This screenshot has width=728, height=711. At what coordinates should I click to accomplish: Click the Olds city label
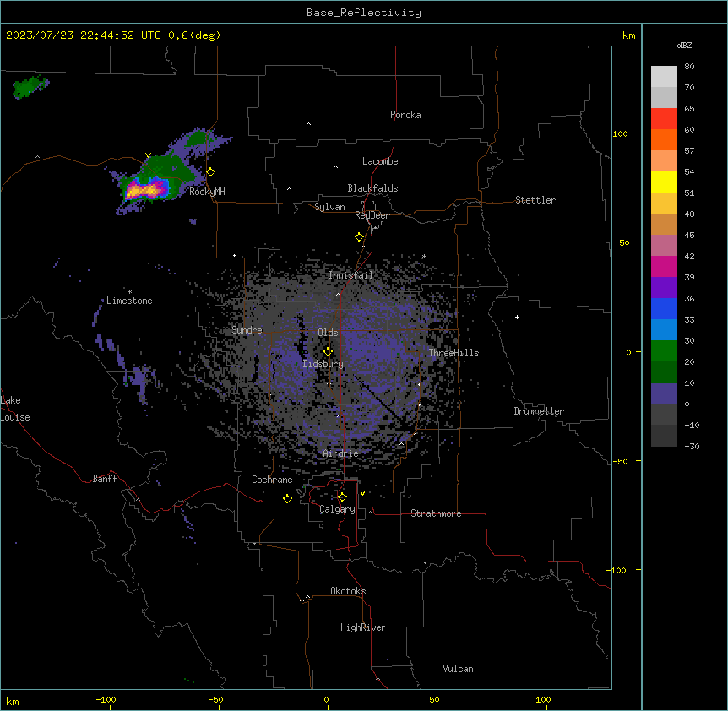[328, 333]
